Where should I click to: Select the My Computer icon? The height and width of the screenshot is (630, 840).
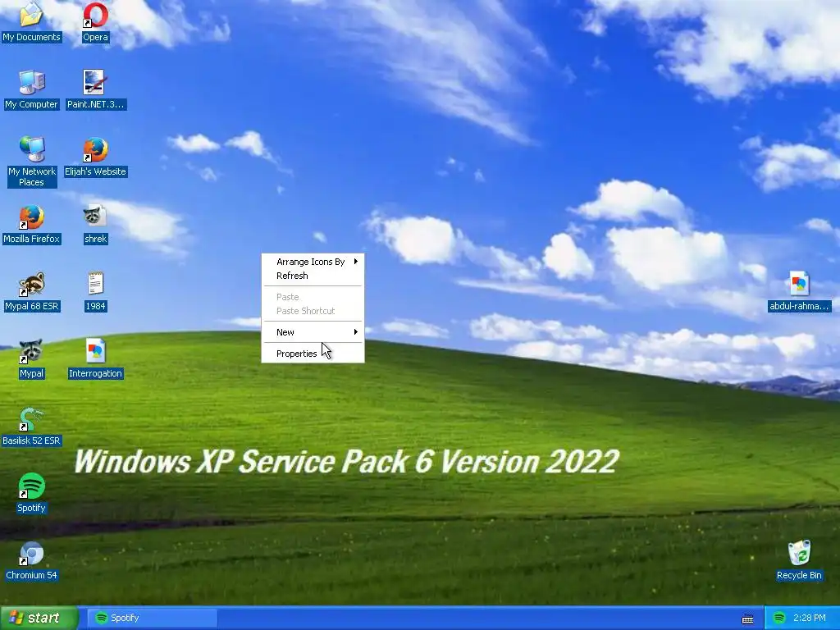(31, 89)
